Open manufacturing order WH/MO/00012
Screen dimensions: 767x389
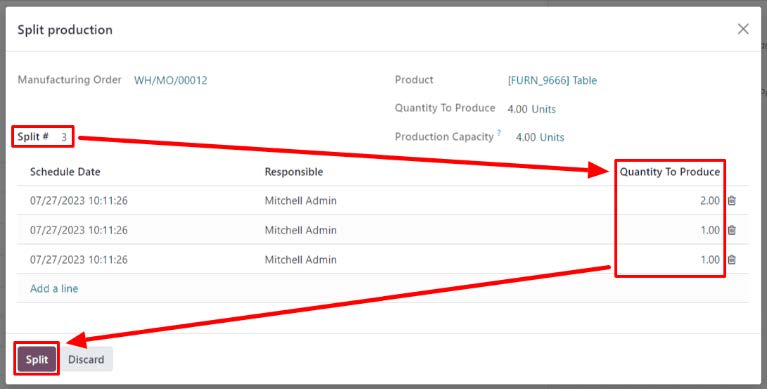coord(171,80)
